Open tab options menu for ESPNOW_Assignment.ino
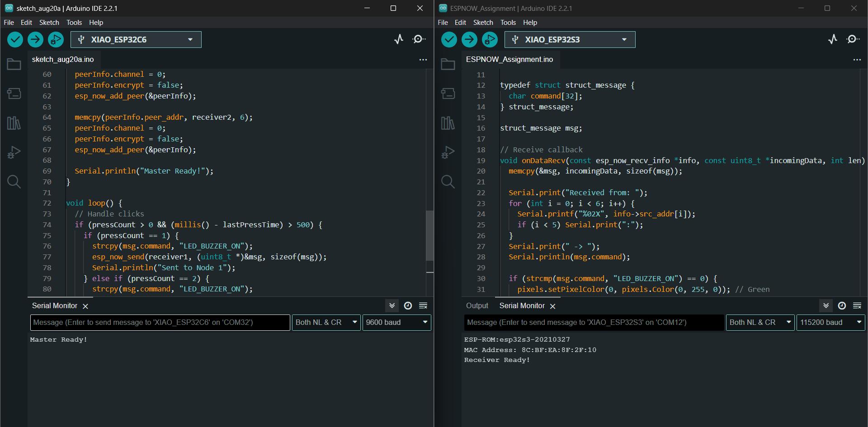Viewport: 868px width, 427px height. click(x=857, y=60)
